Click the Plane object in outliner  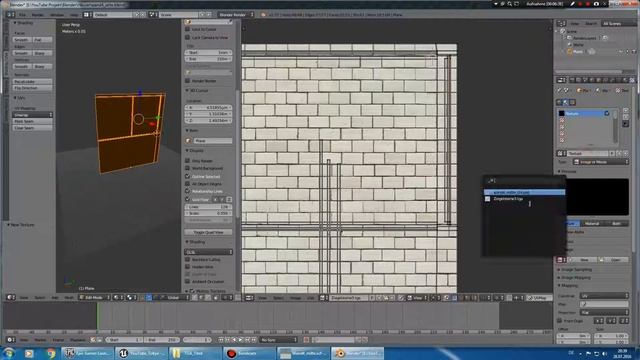pos(578,51)
